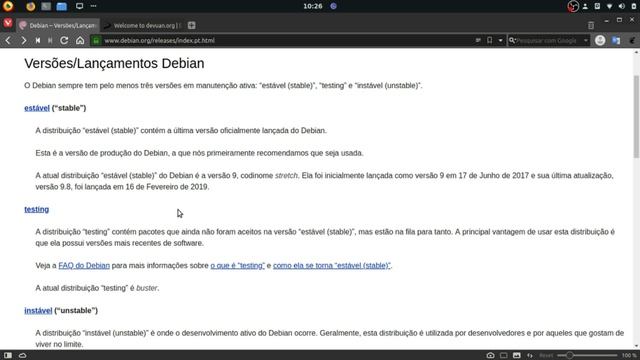Click the tab tiling icon in status bar

pos(504,355)
